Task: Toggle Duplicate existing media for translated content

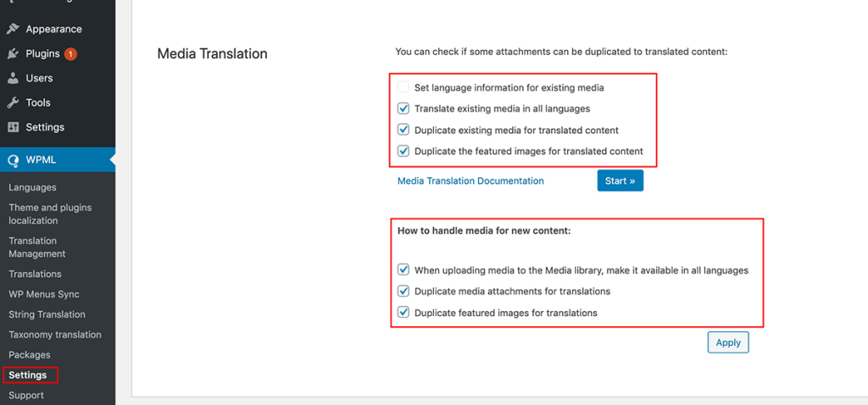Action: click(403, 130)
